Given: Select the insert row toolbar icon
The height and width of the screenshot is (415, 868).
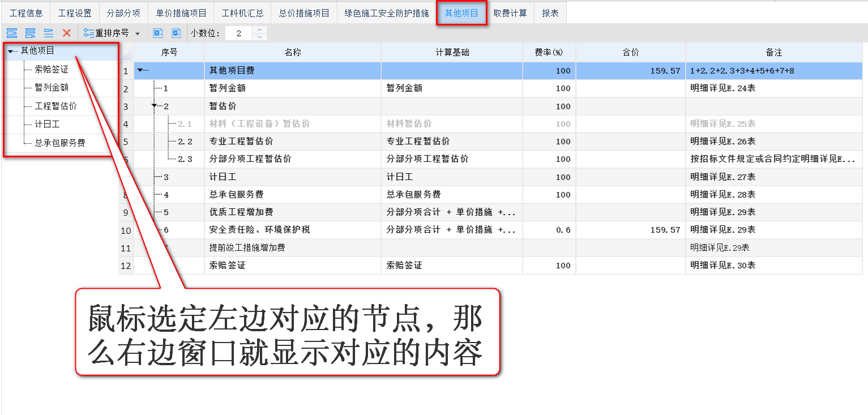Looking at the screenshot, I should [x=11, y=33].
